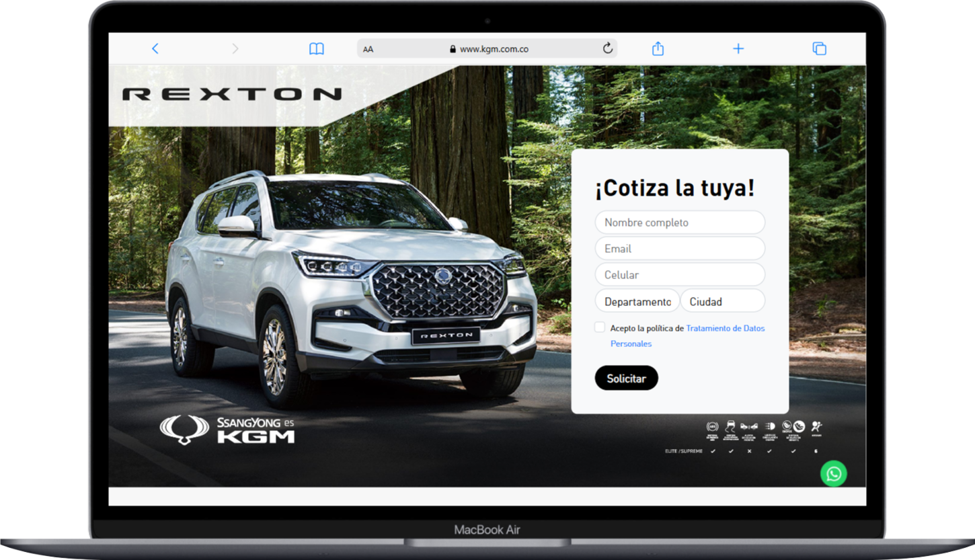Click the www.kgm.com.co address bar

487,48
